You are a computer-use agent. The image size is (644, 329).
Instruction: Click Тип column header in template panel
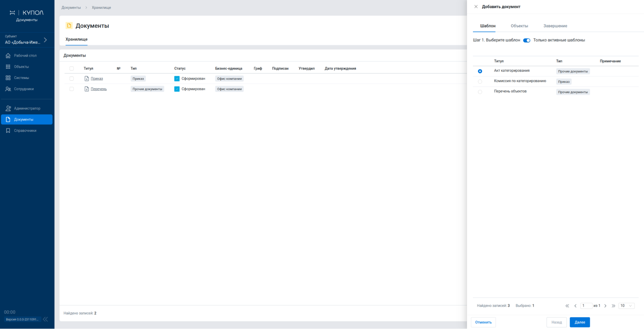559,61
